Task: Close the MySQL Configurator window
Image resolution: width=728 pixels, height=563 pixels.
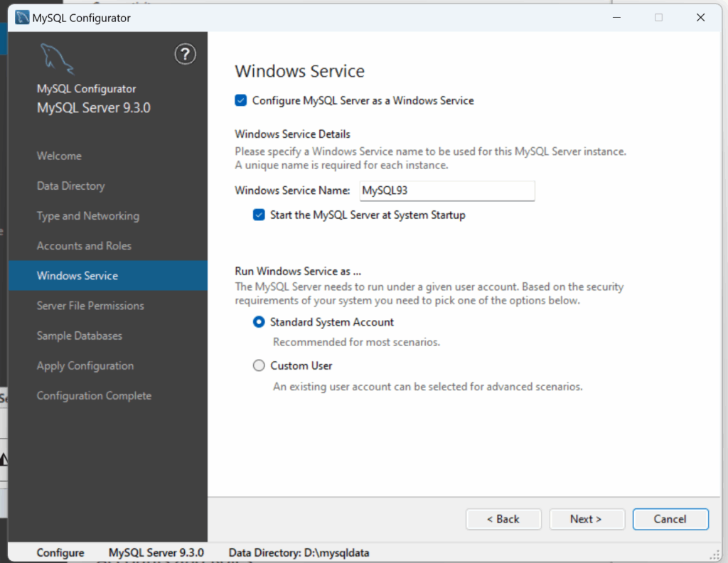Action: point(700,18)
